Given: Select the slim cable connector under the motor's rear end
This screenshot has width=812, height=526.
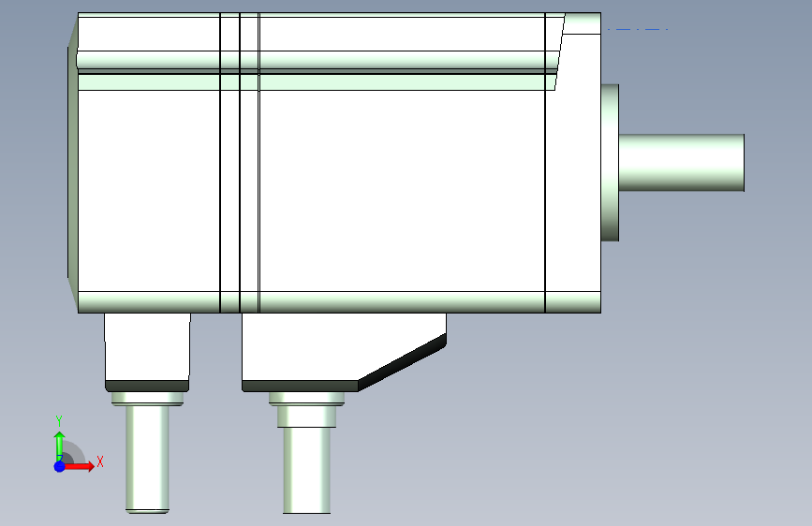Looking at the screenshot, I should pyautogui.click(x=148, y=352).
